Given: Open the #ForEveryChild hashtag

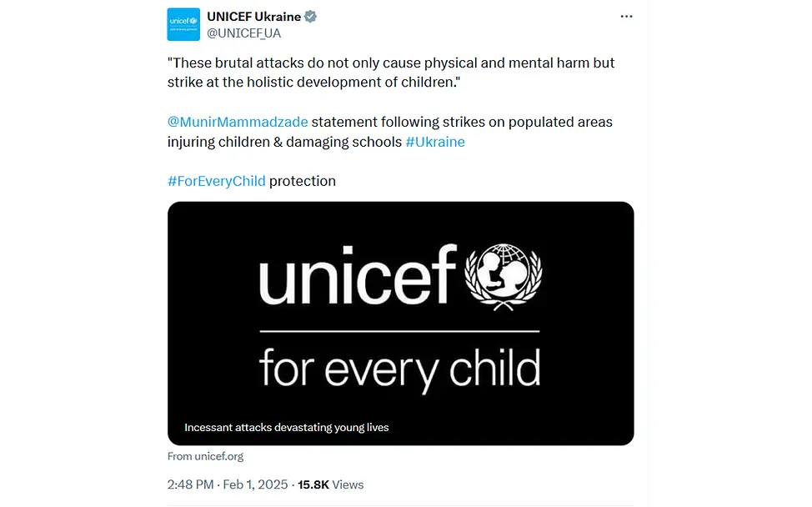Looking at the screenshot, I should click(x=216, y=181).
